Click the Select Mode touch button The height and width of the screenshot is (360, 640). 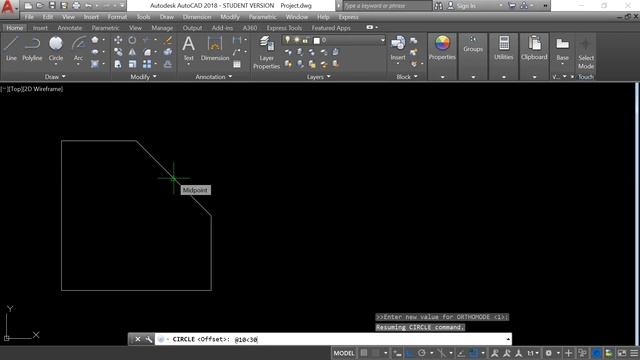[586, 53]
